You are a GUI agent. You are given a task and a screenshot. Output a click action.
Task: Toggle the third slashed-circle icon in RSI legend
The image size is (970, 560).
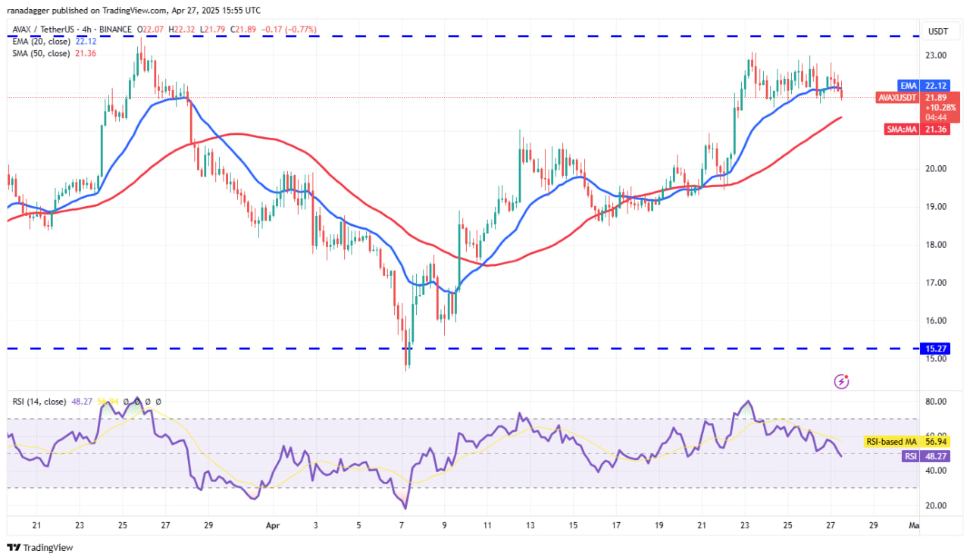click(x=147, y=401)
